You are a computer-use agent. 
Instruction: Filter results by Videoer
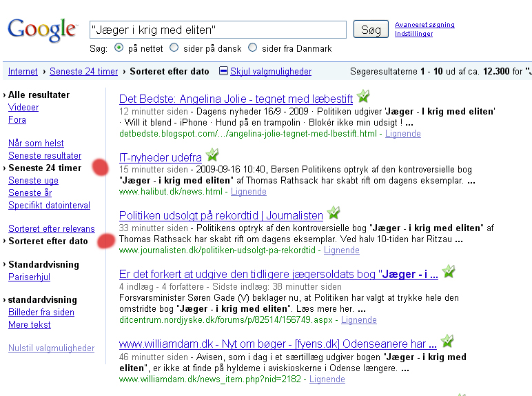[23, 108]
